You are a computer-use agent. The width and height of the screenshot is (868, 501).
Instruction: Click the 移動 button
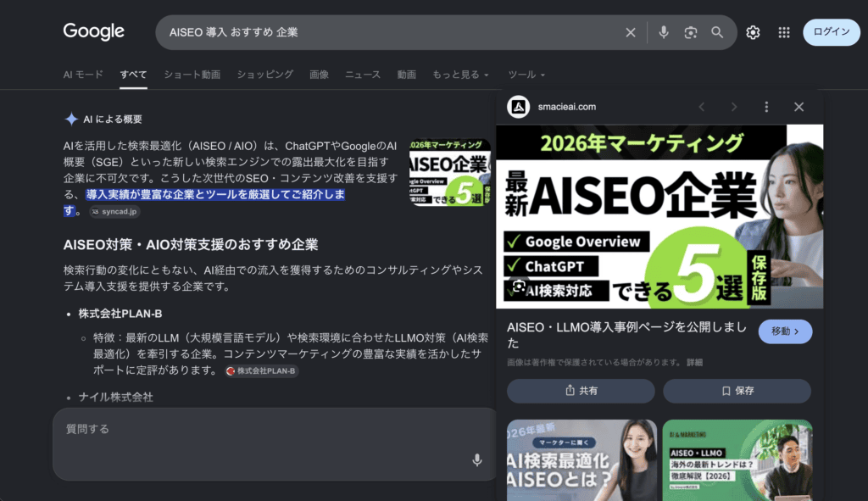[785, 331]
